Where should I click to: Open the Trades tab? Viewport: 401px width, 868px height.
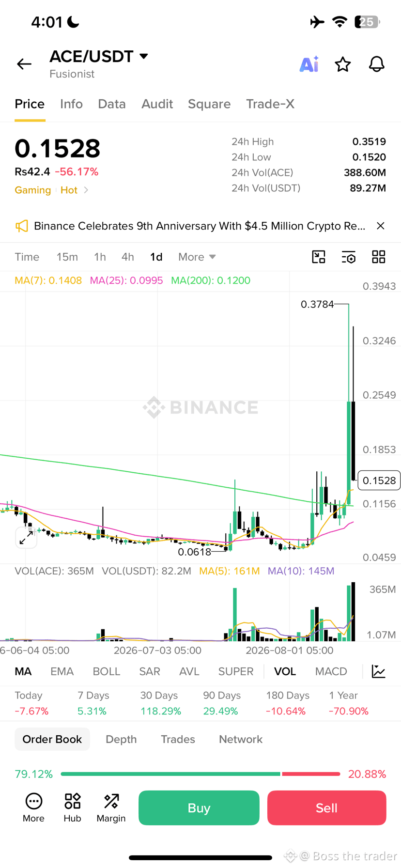pos(178,739)
